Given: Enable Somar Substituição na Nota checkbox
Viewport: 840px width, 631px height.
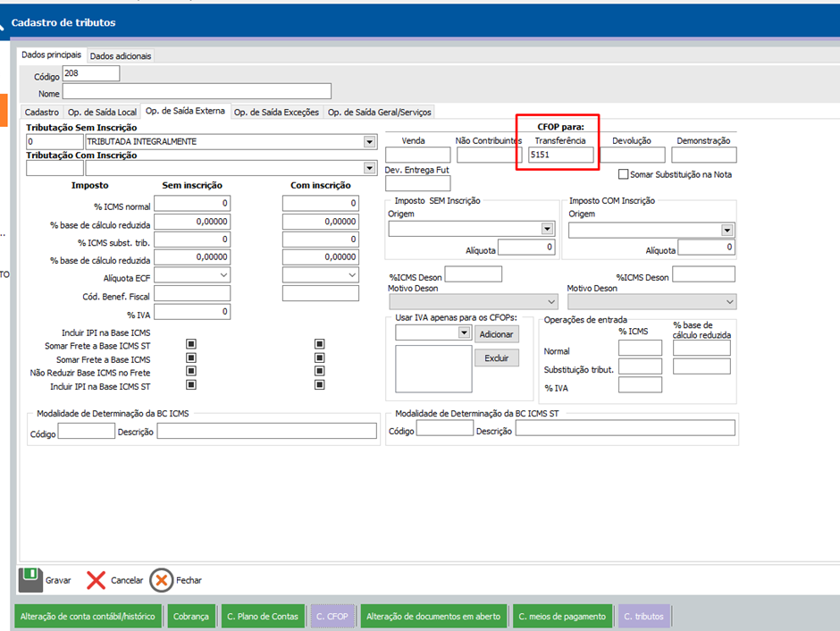Looking at the screenshot, I should [x=623, y=174].
